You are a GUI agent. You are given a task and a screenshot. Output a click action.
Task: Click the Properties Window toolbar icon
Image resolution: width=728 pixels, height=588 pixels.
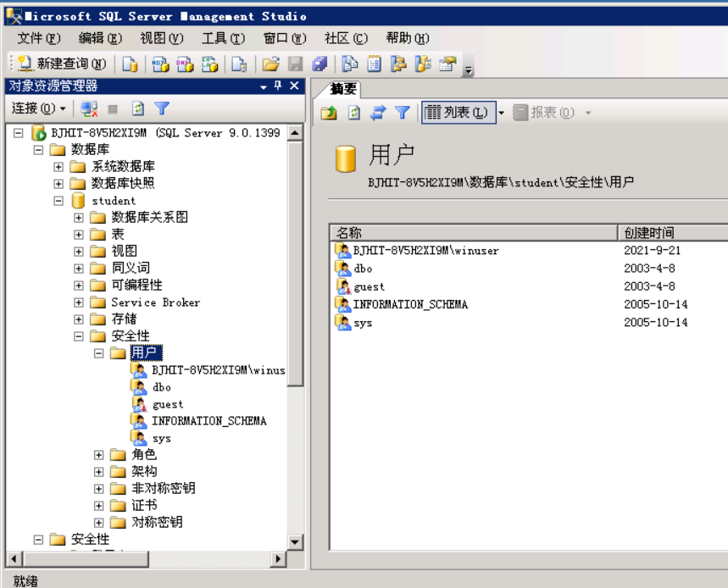[x=447, y=64]
